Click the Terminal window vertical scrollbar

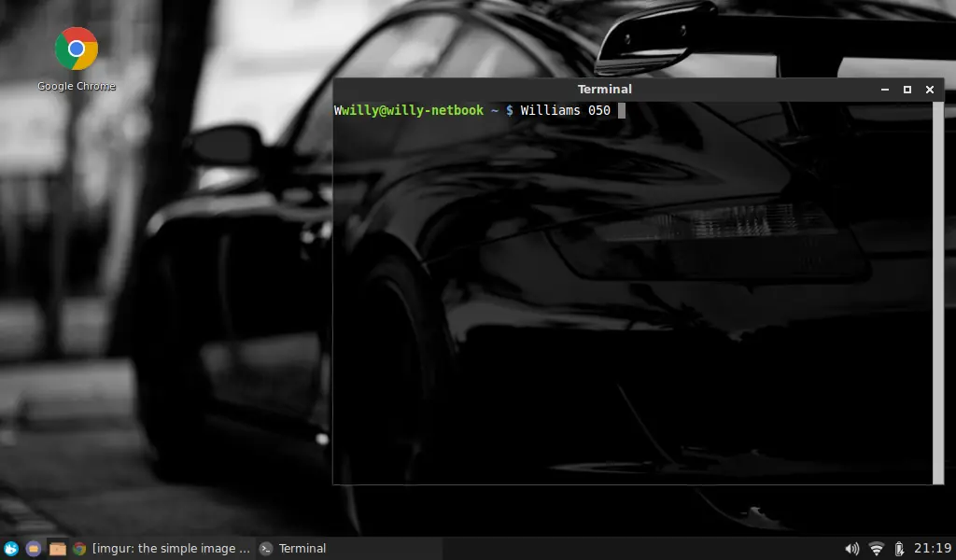coord(937,292)
